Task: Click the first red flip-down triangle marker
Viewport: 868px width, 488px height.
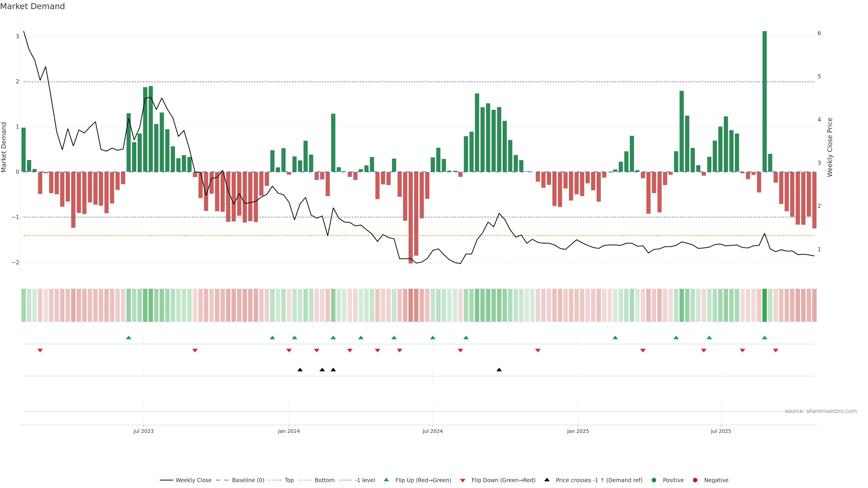Action: coord(40,351)
